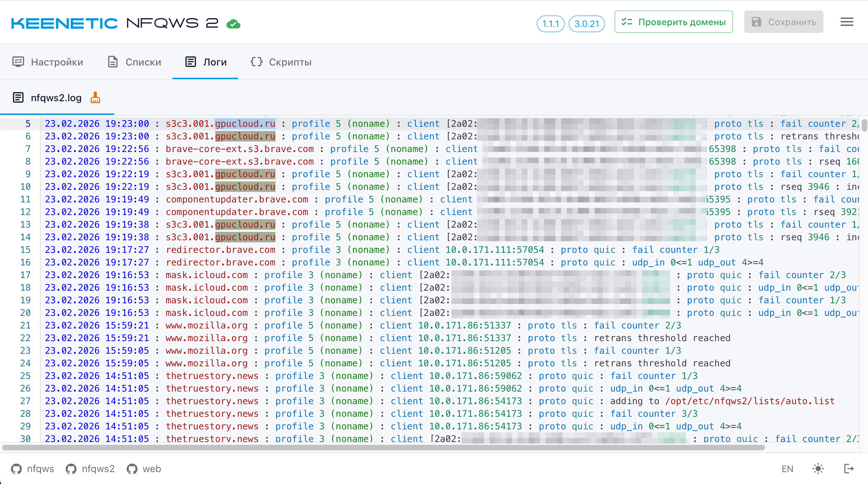Click line number 15 in the gutter

point(25,250)
